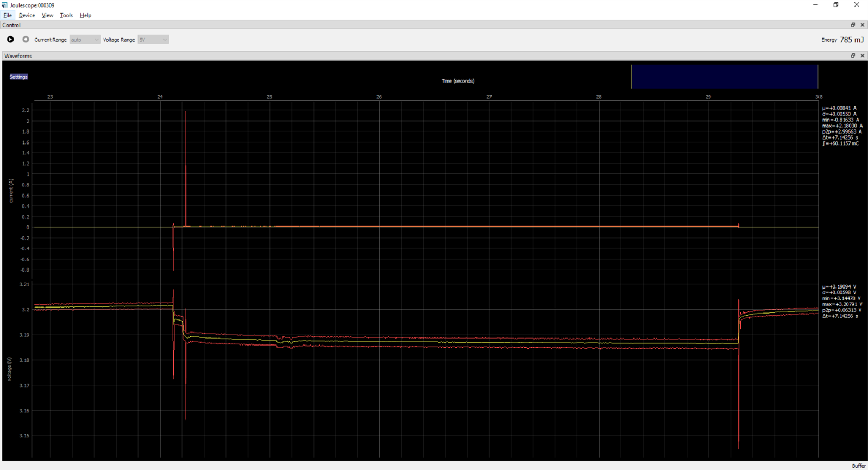Open the Device menu

tap(27, 15)
